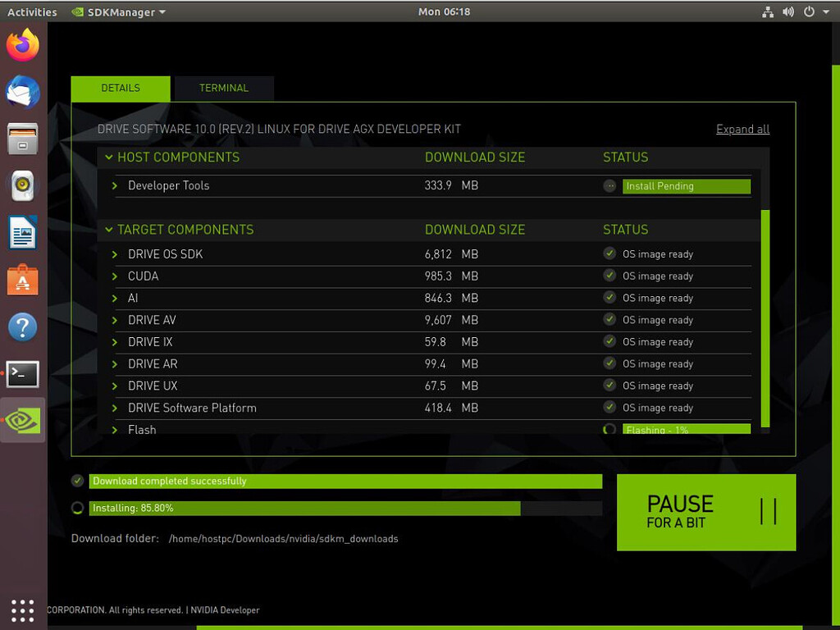The height and width of the screenshot is (630, 840).
Task: Click the circular Installing status indicator
Action: pyautogui.click(x=77, y=508)
